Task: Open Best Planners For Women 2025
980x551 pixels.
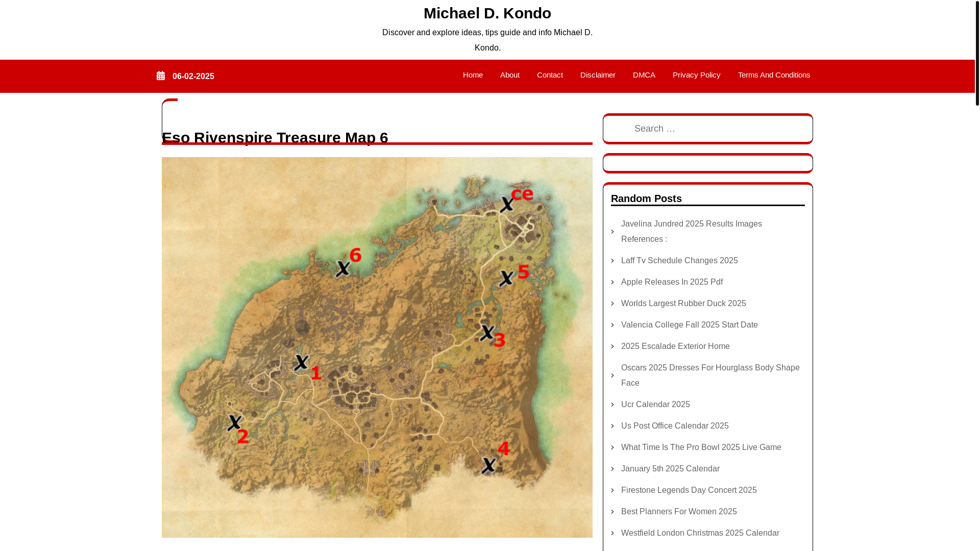Action: point(679,512)
